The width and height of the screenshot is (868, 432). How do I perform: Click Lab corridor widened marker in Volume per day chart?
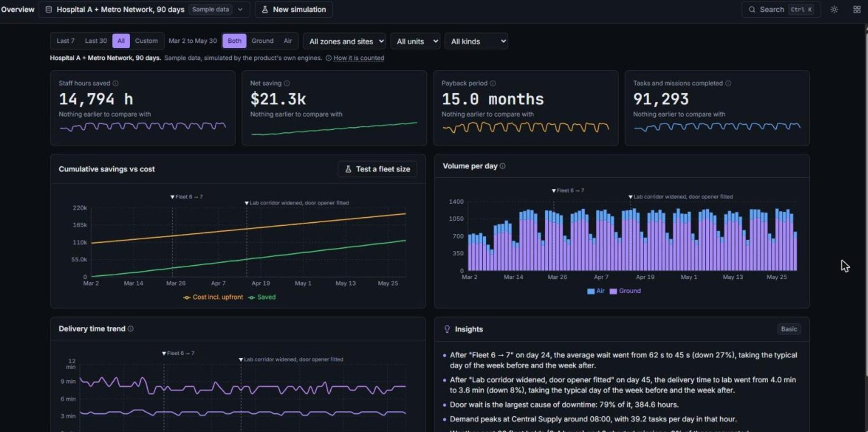pyautogui.click(x=680, y=197)
